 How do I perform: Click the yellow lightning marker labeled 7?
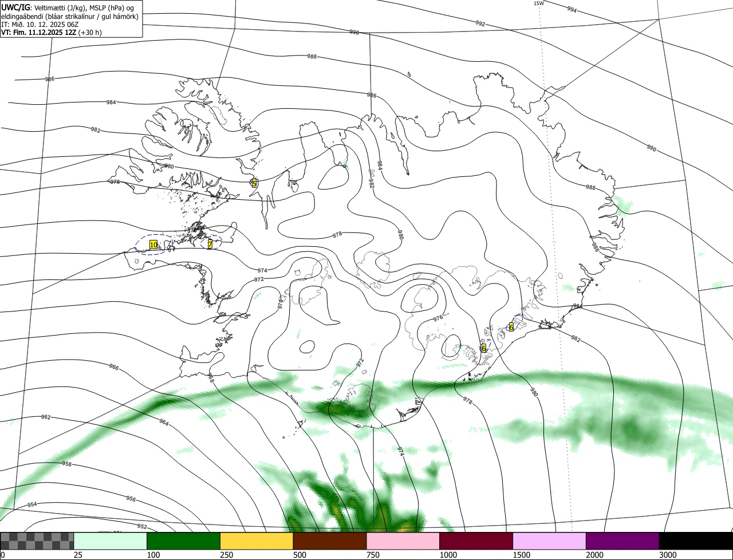[210, 244]
